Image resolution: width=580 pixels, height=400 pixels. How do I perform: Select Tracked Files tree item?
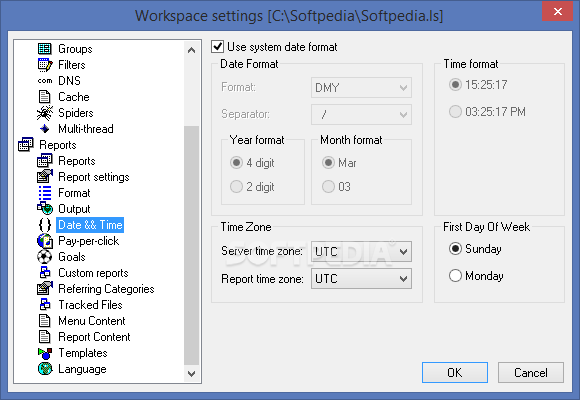[90, 305]
